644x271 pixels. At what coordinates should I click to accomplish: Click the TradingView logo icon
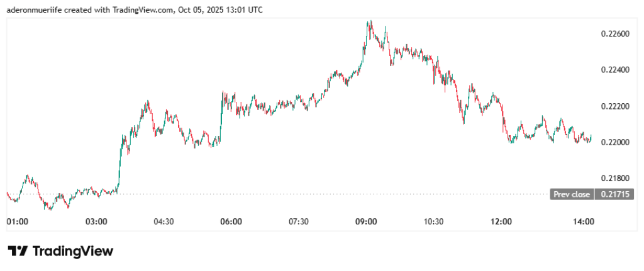tap(17, 251)
